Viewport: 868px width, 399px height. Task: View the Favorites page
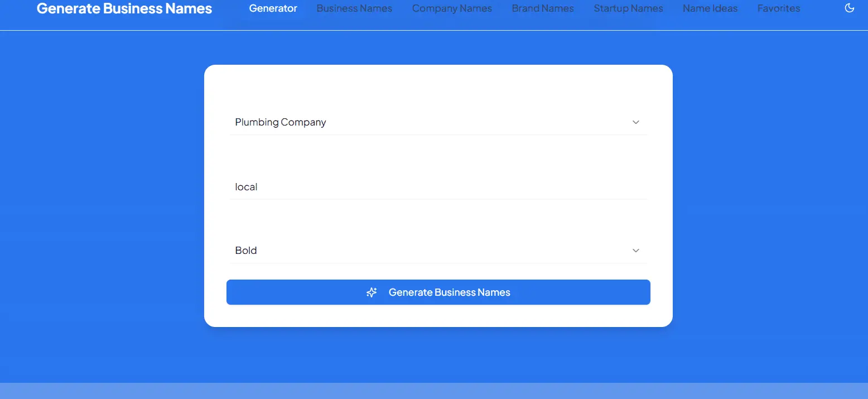[x=779, y=8]
